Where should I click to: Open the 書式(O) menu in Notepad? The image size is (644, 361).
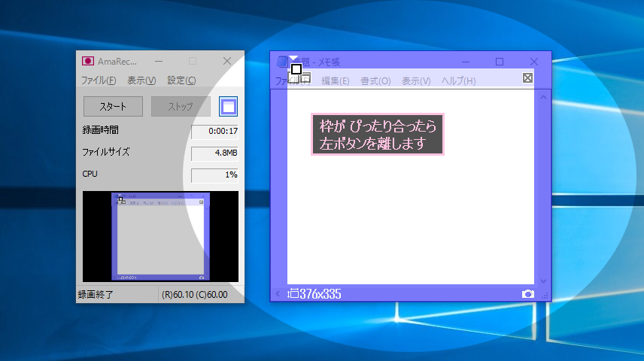[x=375, y=81]
